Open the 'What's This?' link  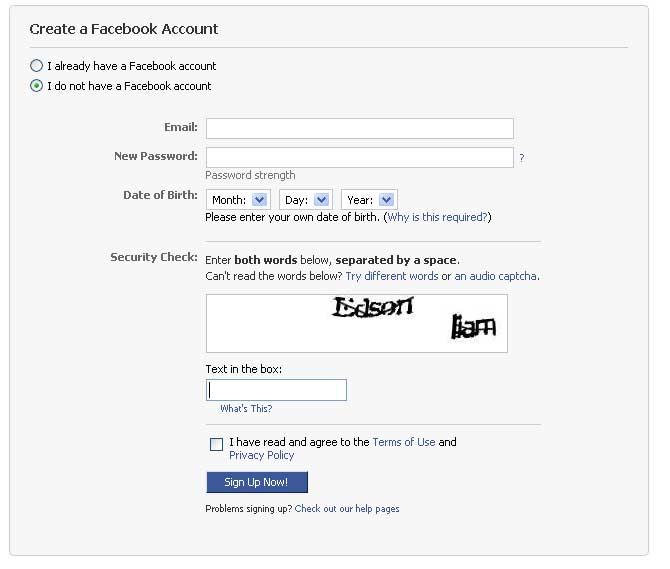(x=246, y=408)
